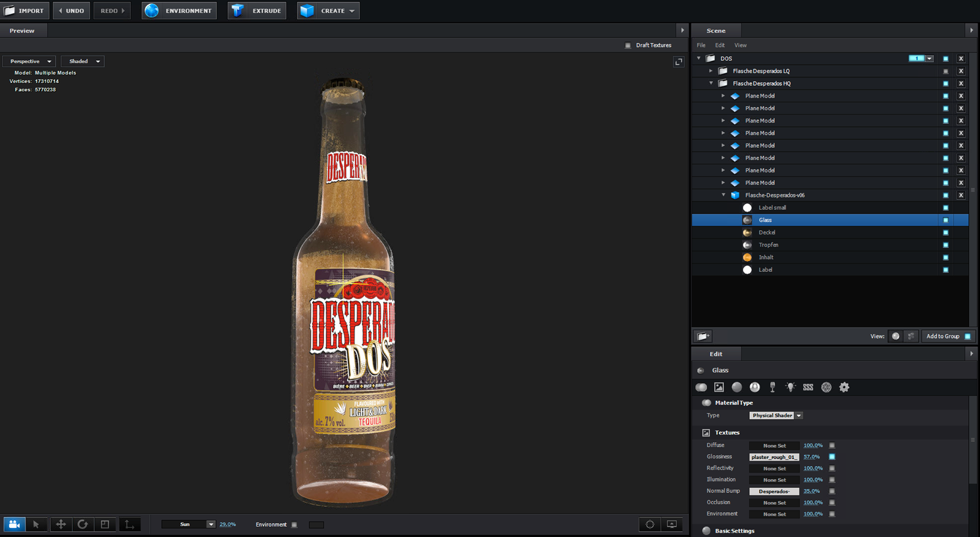This screenshot has height=537, width=980.
Task: Switch scene view to materials sphere icon
Action: (x=896, y=336)
